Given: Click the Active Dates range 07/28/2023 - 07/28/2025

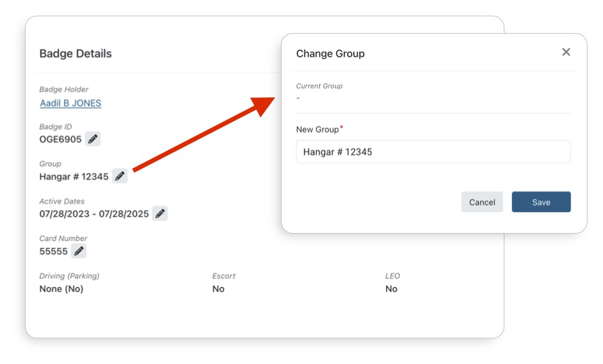Looking at the screenshot, I should click(x=94, y=214).
